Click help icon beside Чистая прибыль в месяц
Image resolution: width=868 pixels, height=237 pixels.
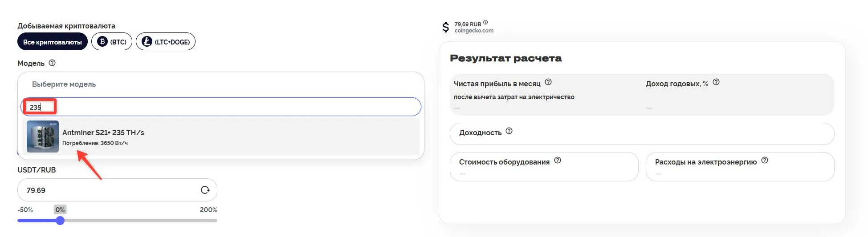tap(548, 82)
